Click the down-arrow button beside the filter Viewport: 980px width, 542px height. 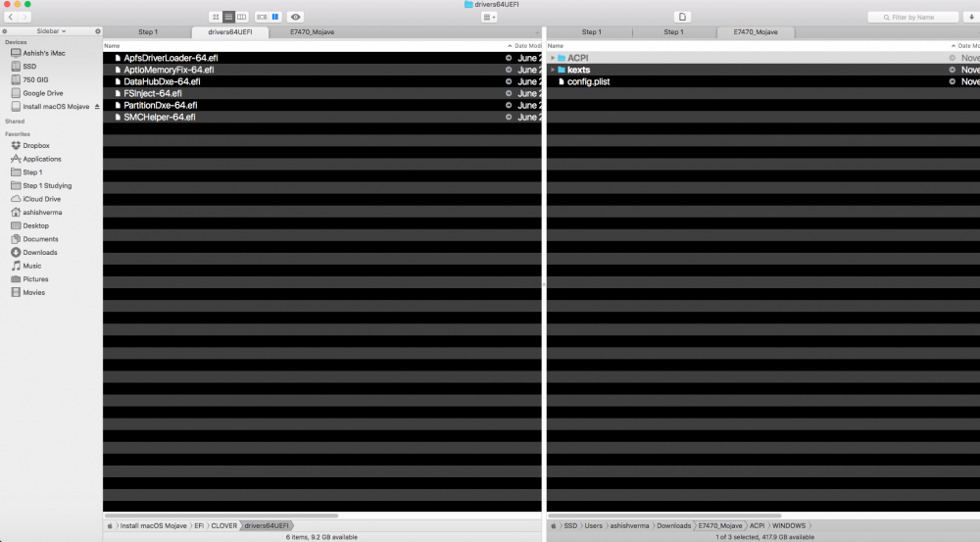(x=971, y=17)
